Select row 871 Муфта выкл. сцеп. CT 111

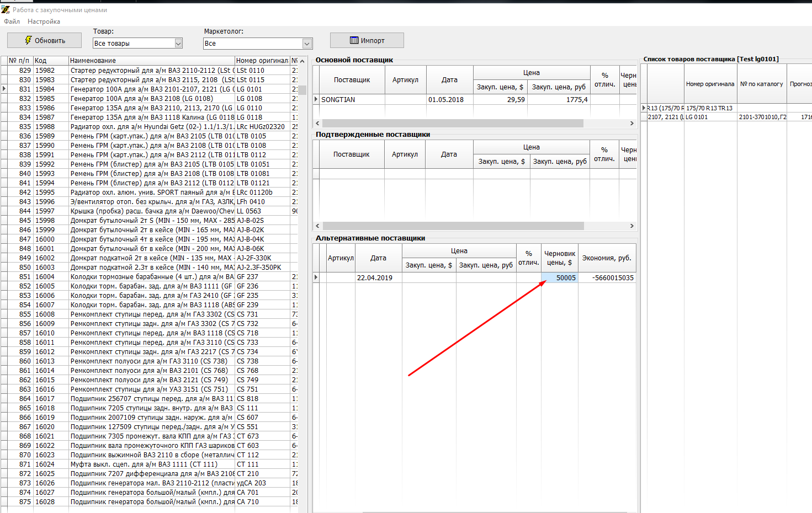[x=149, y=464]
